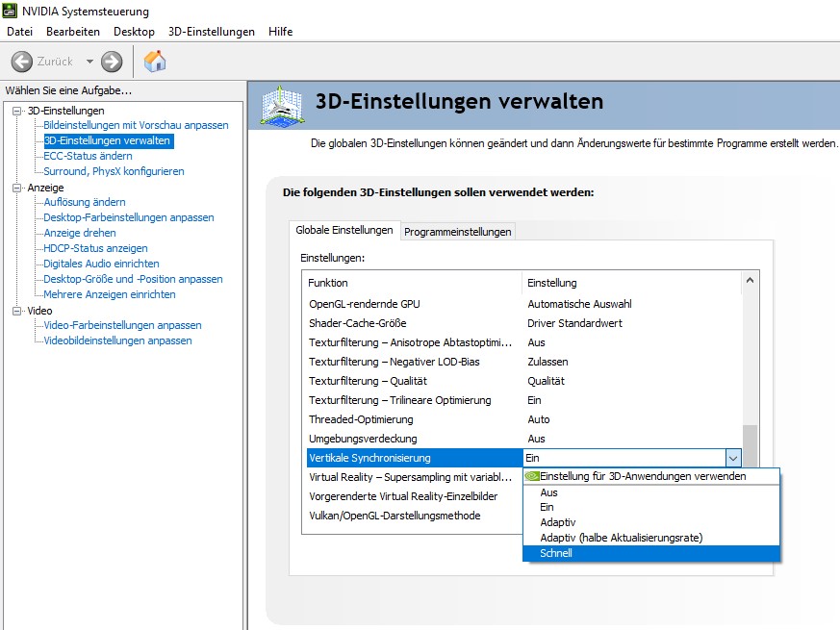Open Digitales Audio einrichten
Screen dimensions: 840x630
101,264
